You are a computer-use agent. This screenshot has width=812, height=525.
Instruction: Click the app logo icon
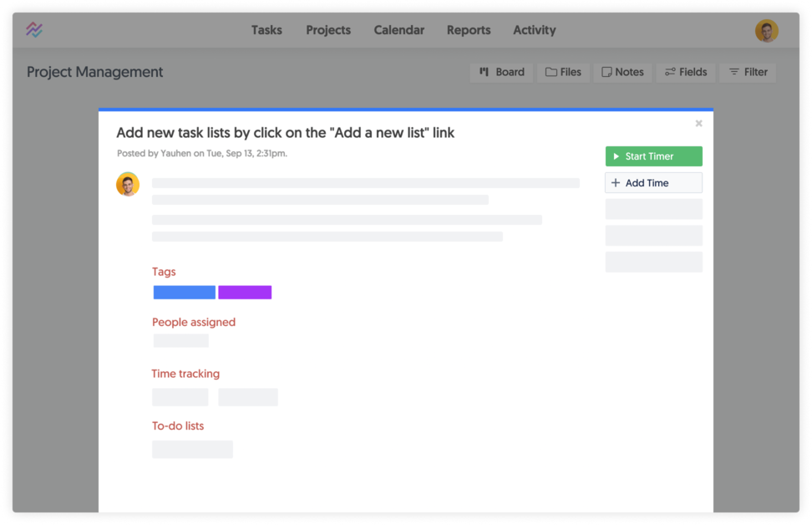[x=34, y=30]
